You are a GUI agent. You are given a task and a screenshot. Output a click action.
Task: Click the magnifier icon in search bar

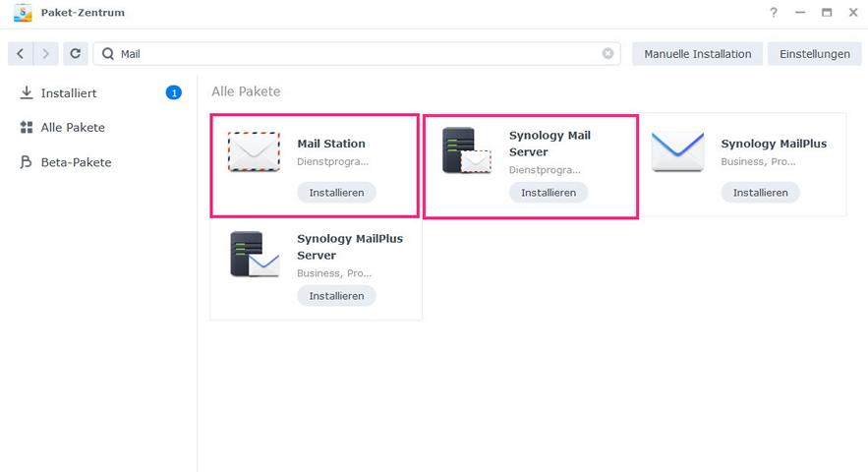108,54
